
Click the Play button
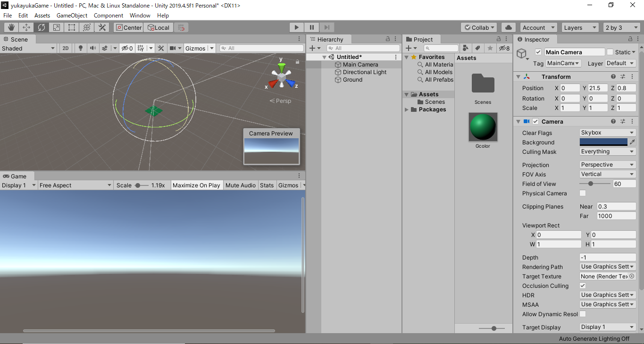coord(296,27)
